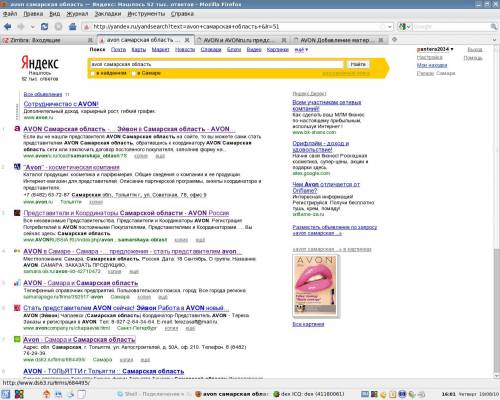Open the Инструменты menu

pyautogui.click(x=146, y=14)
